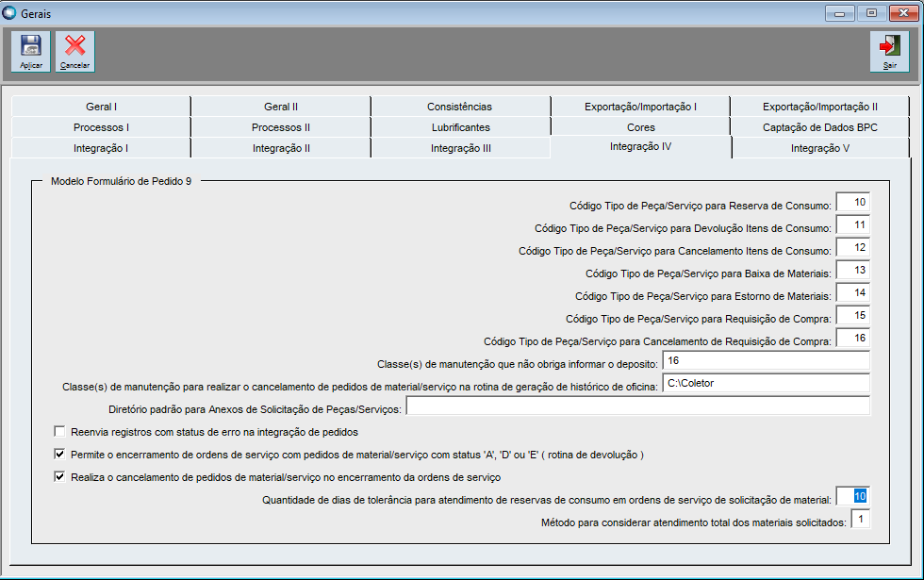Click the Reserva de Consumo code field
Viewport: 924px width, 580px height.
pyautogui.click(x=852, y=202)
